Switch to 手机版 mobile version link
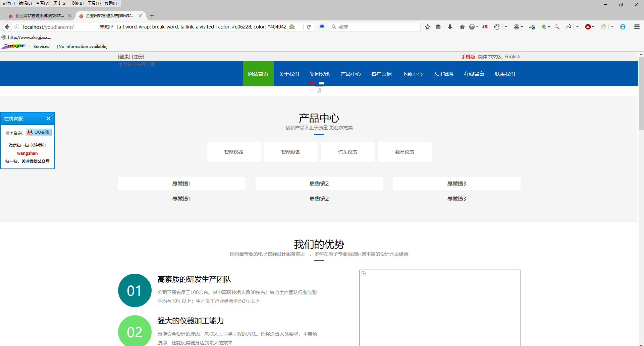The image size is (644, 346). [x=468, y=57]
